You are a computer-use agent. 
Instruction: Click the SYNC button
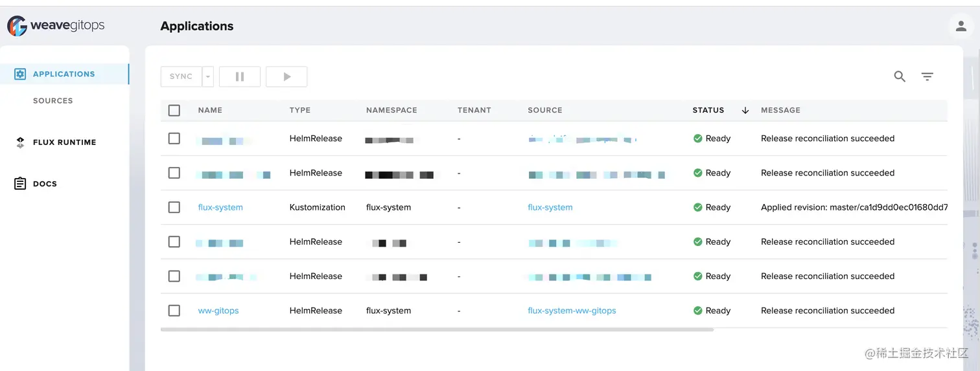[x=181, y=76]
